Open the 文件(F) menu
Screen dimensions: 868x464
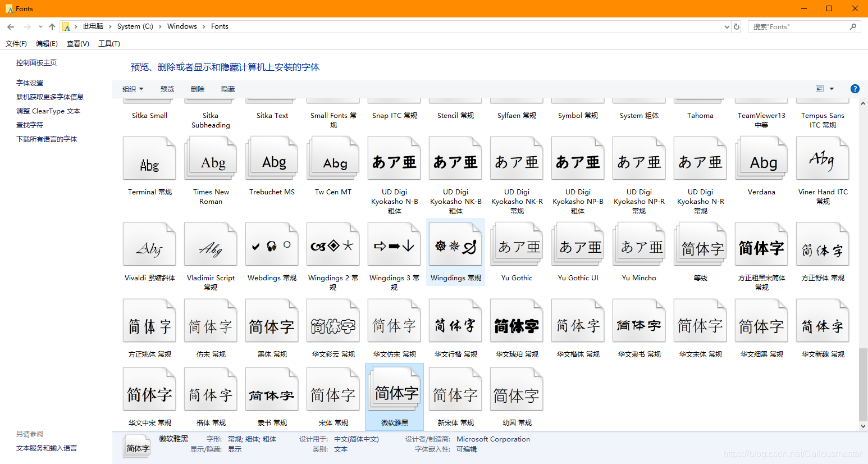click(16, 44)
